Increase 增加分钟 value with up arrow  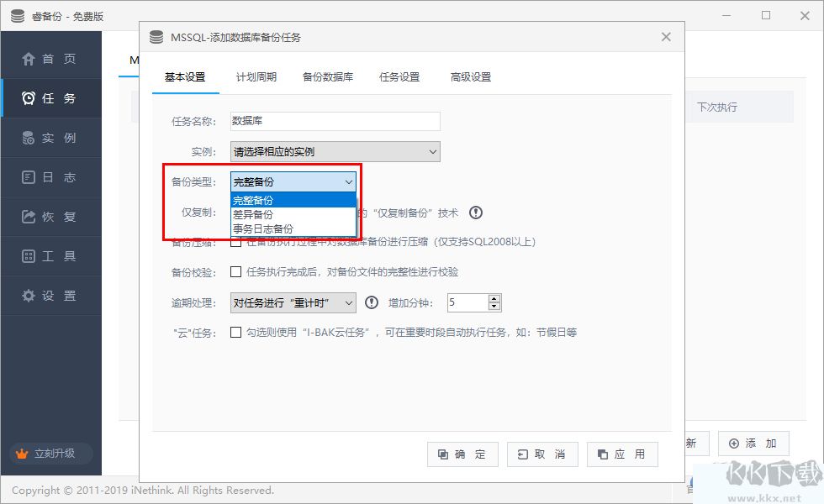coord(494,297)
